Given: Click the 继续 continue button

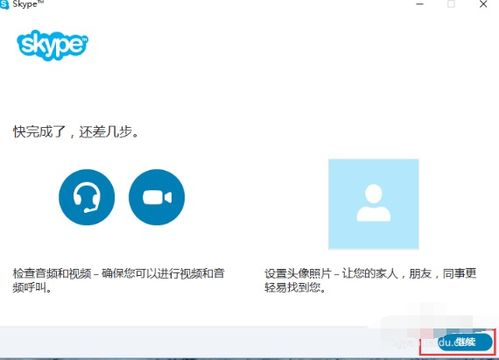Looking at the screenshot, I should pyautogui.click(x=465, y=342).
